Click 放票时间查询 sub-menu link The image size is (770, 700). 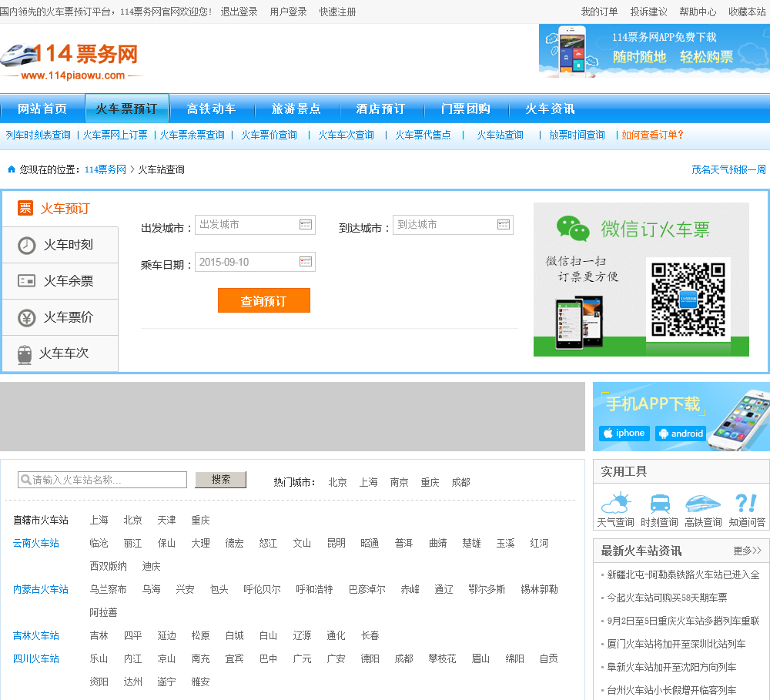(x=577, y=135)
